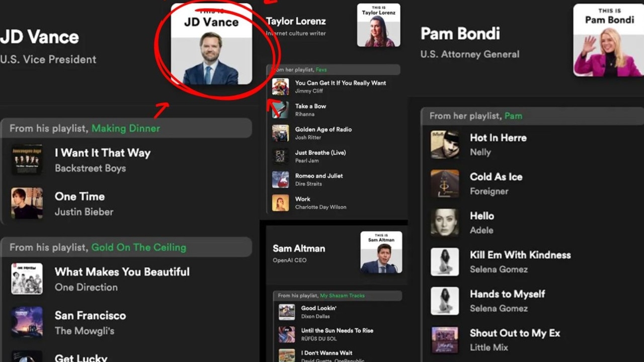Click the Shout Out to My Ex album art
The width and height of the screenshot is (644, 362).
pos(445,340)
